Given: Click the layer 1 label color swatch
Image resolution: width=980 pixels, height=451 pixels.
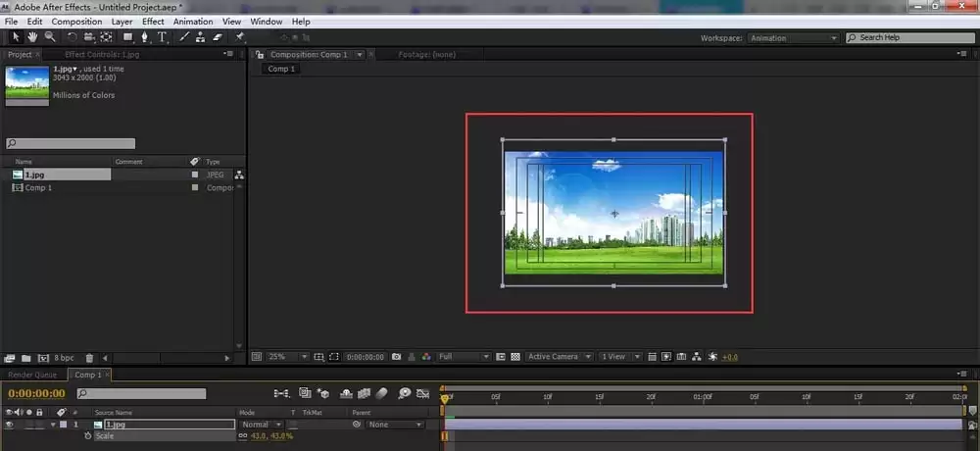Looking at the screenshot, I should tap(63, 425).
